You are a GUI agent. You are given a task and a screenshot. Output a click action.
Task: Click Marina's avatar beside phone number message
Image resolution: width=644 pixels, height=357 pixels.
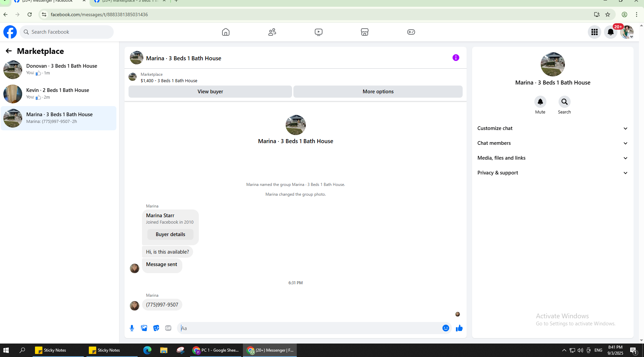tap(135, 305)
